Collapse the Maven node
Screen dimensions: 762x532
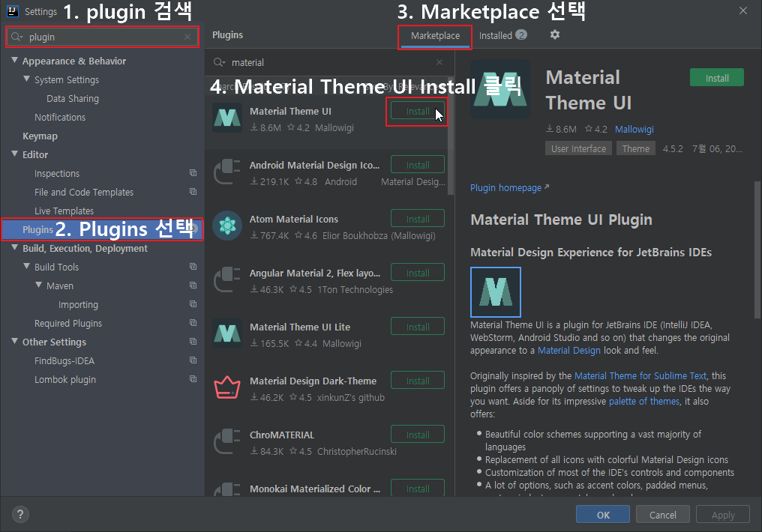(38, 285)
